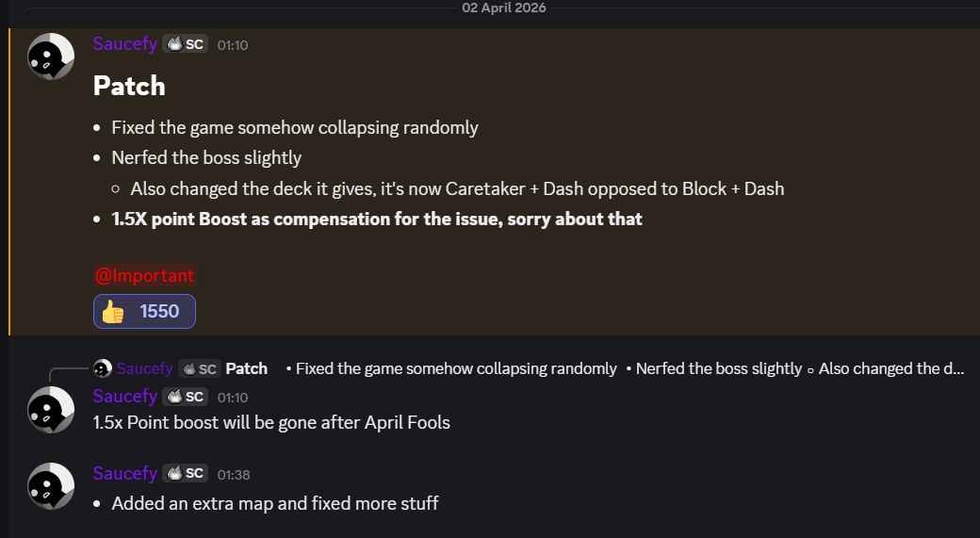This screenshot has width=980, height=538.
Task: Click the 01:38 timestamp
Action: [x=233, y=475]
